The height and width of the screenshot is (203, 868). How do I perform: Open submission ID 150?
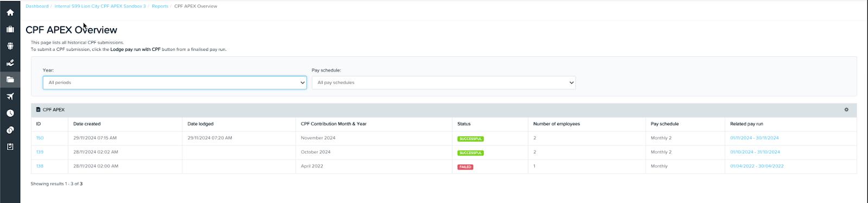click(x=40, y=138)
